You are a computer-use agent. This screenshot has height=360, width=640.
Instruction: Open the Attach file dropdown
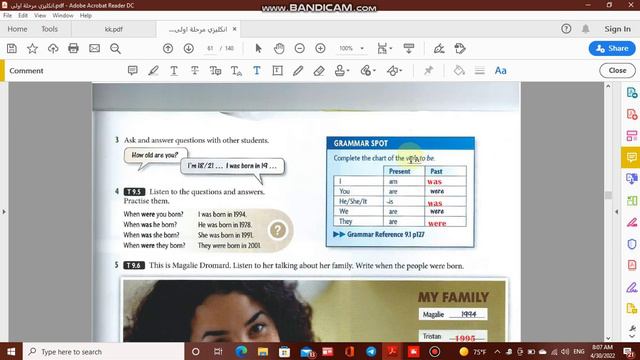pos(368,71)
